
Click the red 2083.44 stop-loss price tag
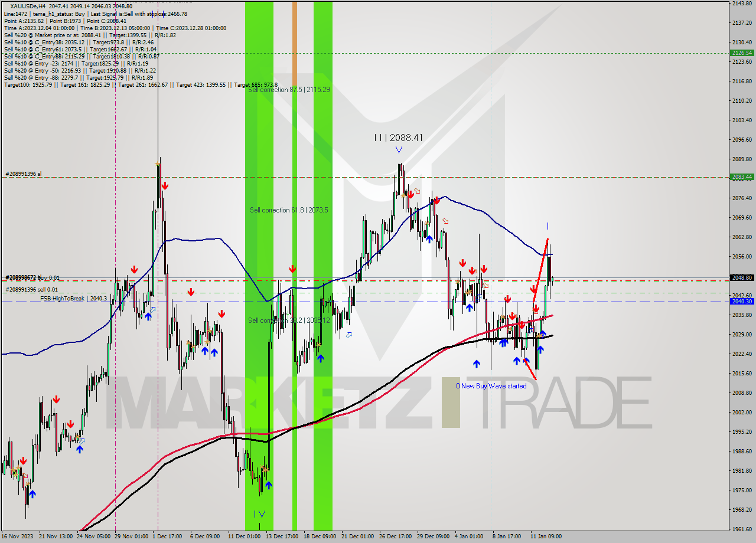pos(742,176)
